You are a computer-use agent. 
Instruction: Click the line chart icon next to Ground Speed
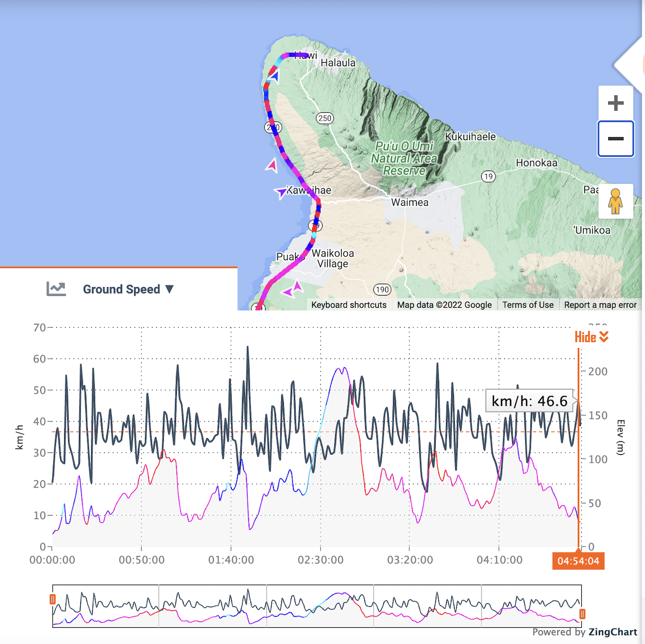click(x=56, y=289)
